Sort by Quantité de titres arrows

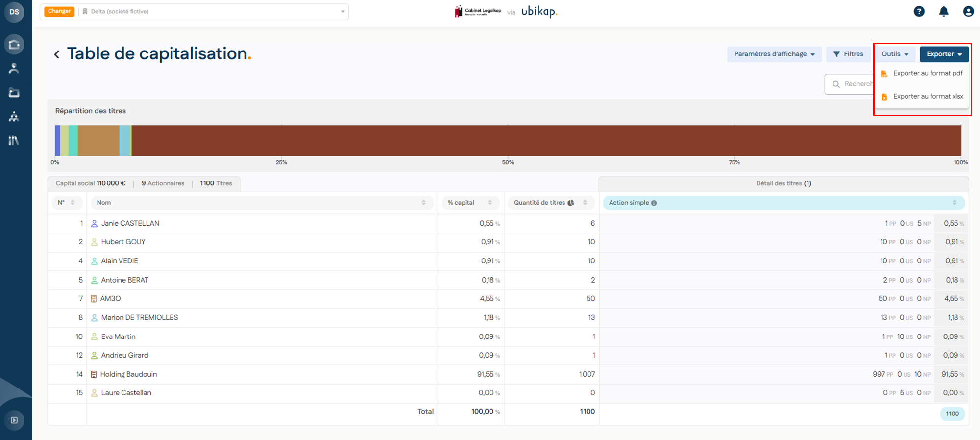[585, 203]
